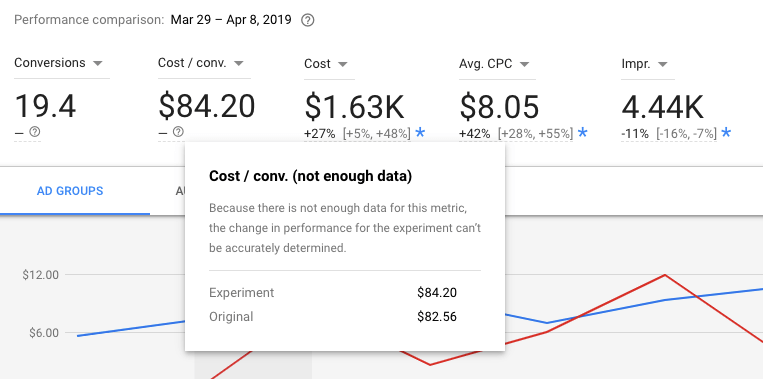Switch to the AD GROUPS tab

[70, 191]
